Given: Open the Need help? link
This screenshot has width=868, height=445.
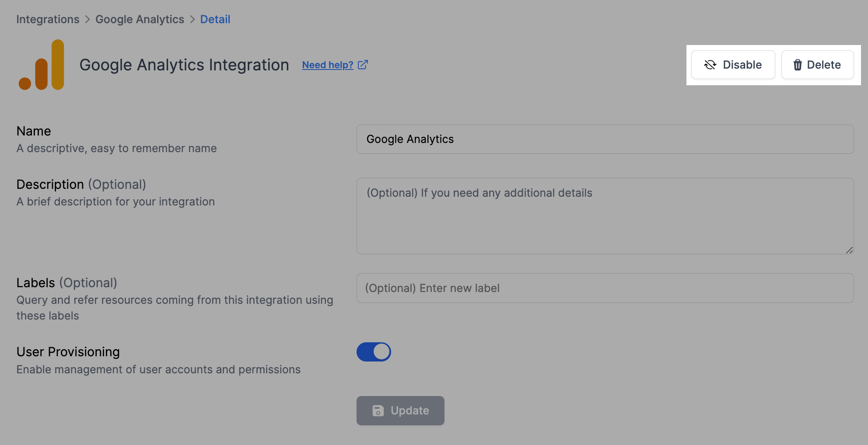Looking at the screenshot, I should [327, 65].
